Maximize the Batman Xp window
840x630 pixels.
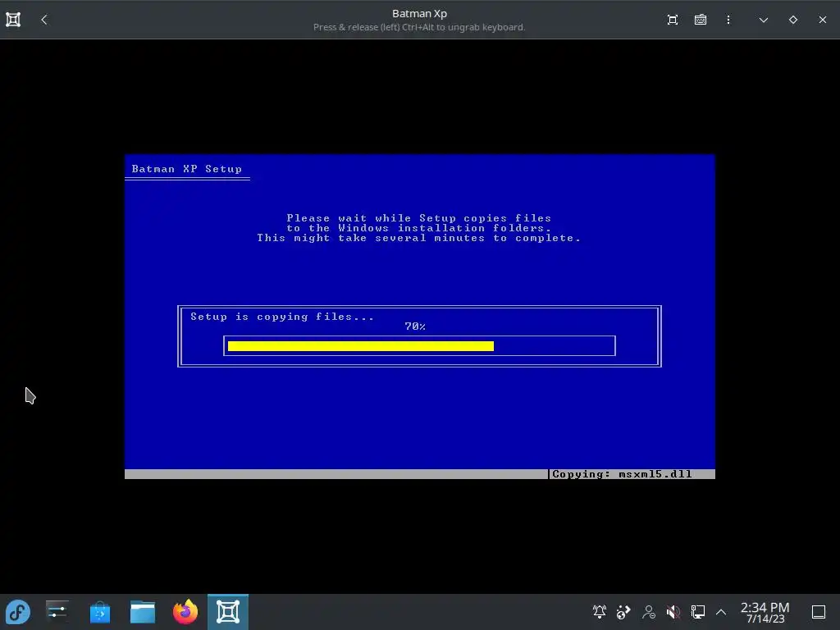point(793,20)
